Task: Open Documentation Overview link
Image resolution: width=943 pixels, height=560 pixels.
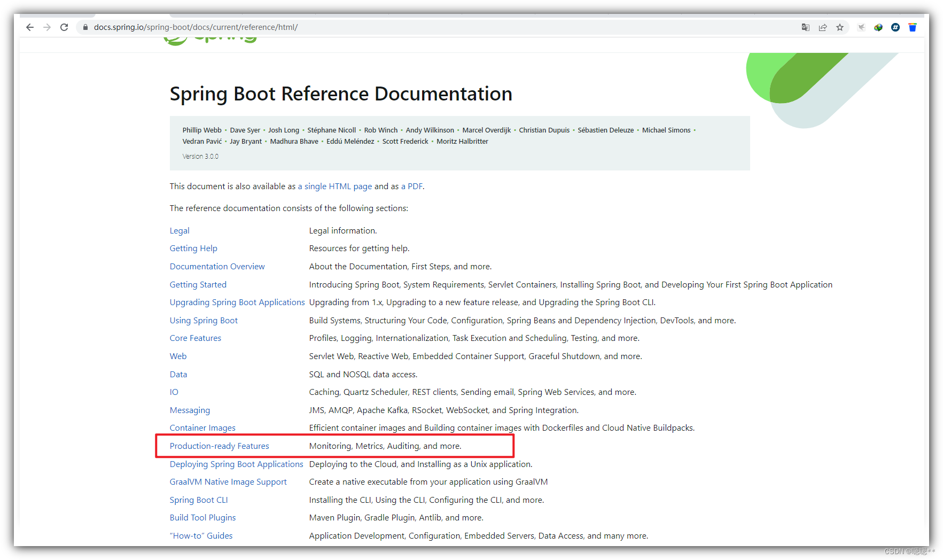Action: click(217, 266)
